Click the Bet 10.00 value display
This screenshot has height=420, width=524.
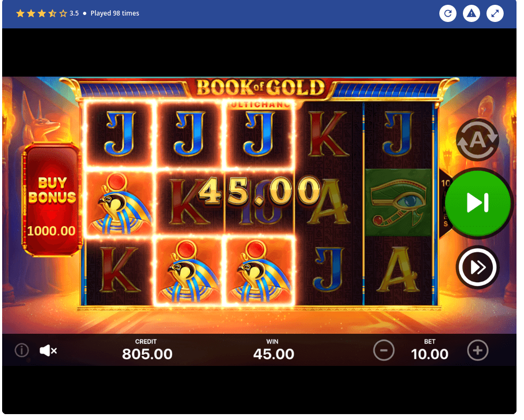pos(429,350)
